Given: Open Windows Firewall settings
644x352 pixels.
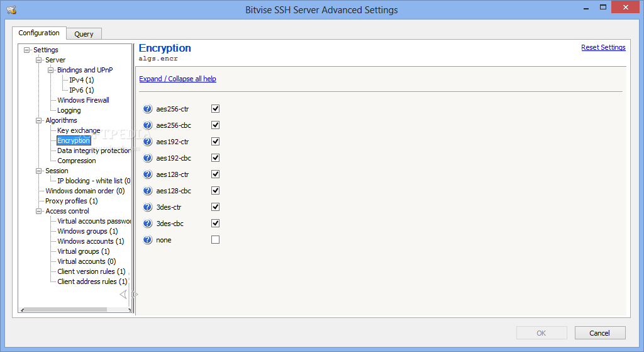Looking at the screenshot, I should click(84, 100).
